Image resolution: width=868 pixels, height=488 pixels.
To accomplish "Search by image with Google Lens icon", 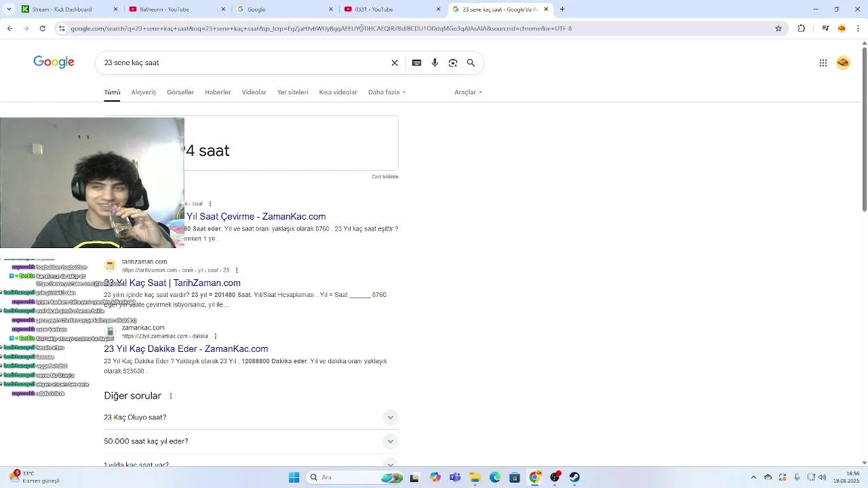I will [453, 62].
